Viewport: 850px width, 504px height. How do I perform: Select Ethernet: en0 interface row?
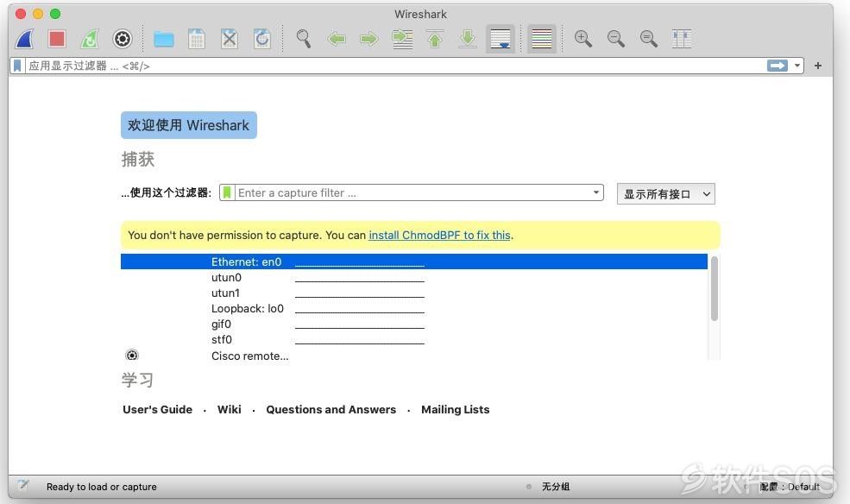[x=413, y=261]
